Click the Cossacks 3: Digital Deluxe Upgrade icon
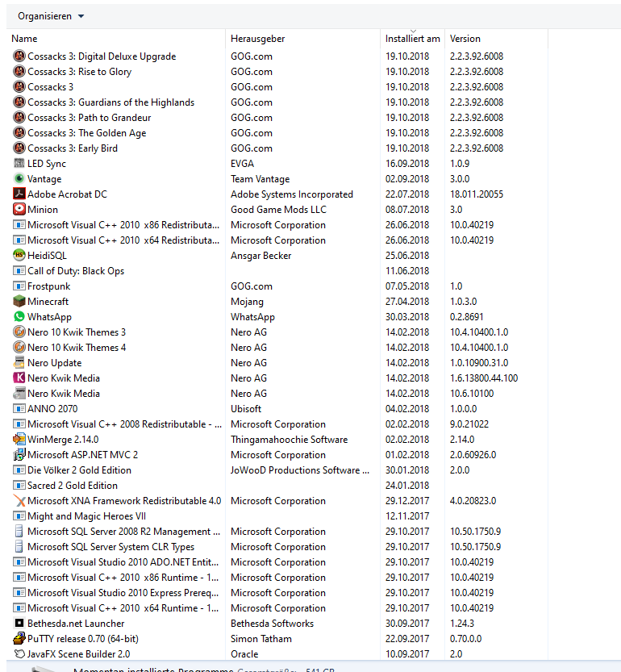 coord(19,56)
